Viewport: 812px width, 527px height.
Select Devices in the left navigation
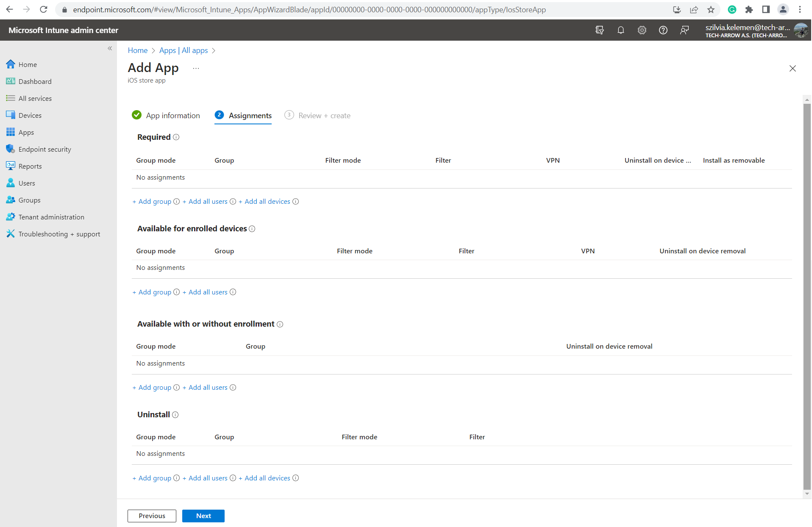pos(30,115)
